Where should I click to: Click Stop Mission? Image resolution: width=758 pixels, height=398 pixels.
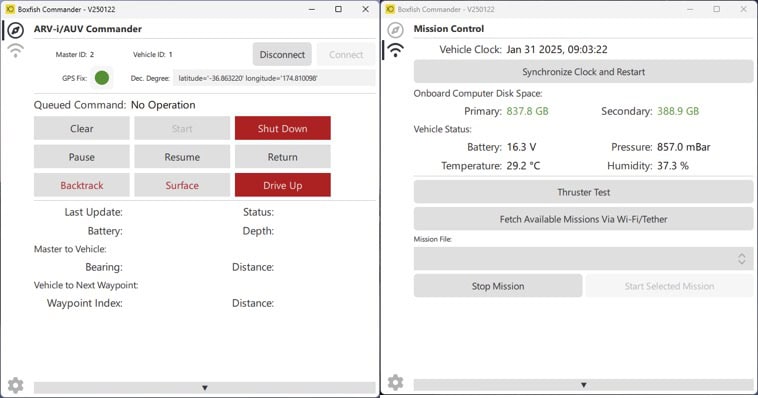click(498, 286)
